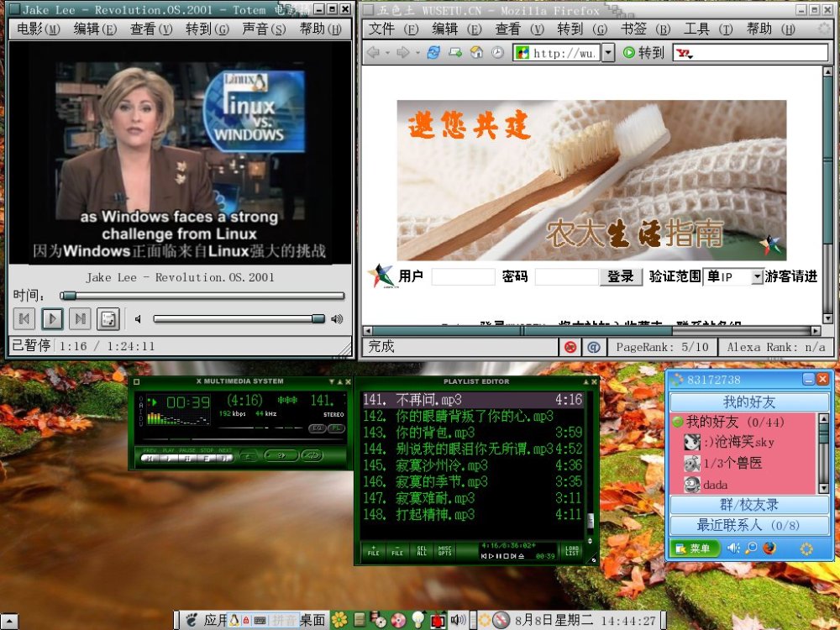This screenshot has height=630, width=840.
Task: Click the Totem volume slider
Action: pyautogui.click(x=239, y=318)
